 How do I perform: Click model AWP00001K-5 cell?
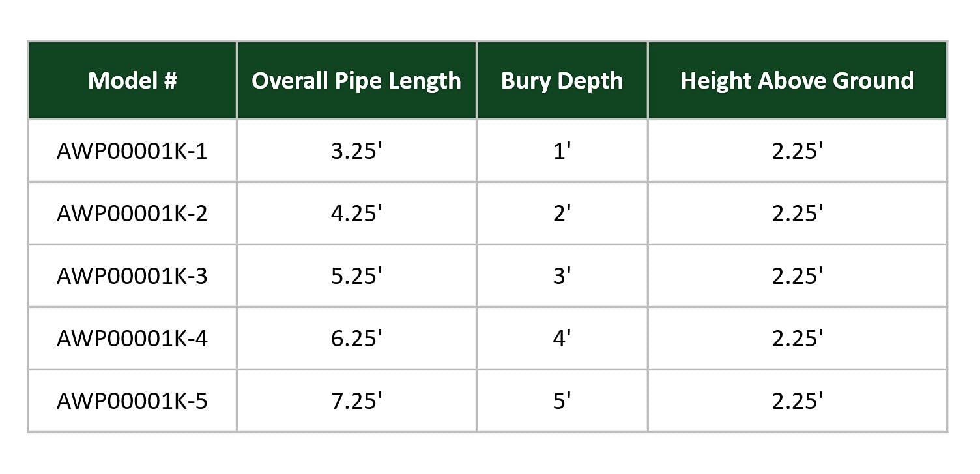(x=132, y=401)
